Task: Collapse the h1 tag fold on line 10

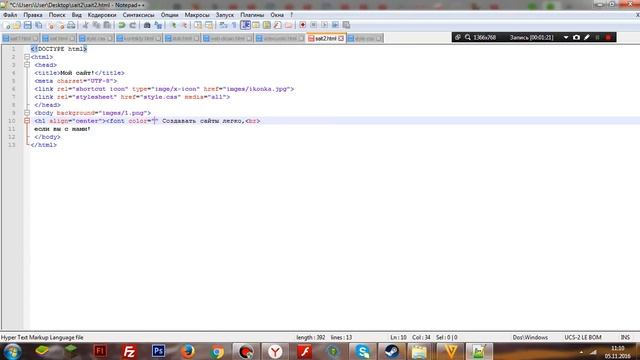Action: [27, 121]
